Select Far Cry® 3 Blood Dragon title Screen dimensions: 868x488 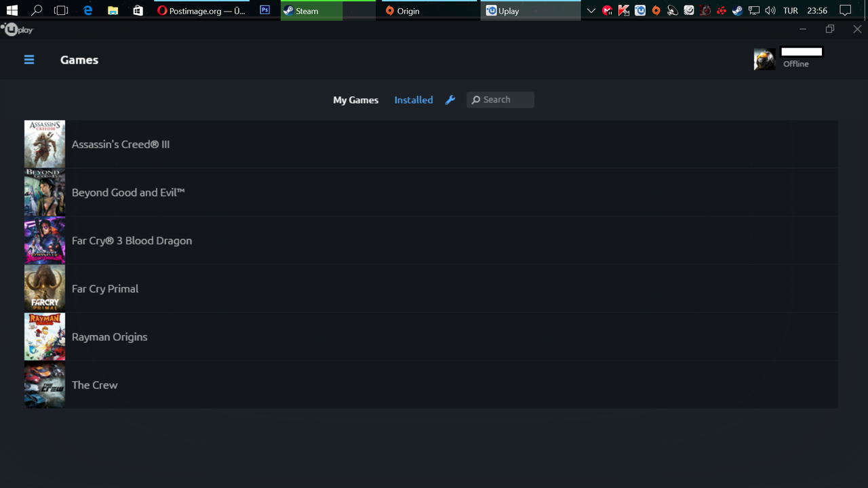(132, 241)
